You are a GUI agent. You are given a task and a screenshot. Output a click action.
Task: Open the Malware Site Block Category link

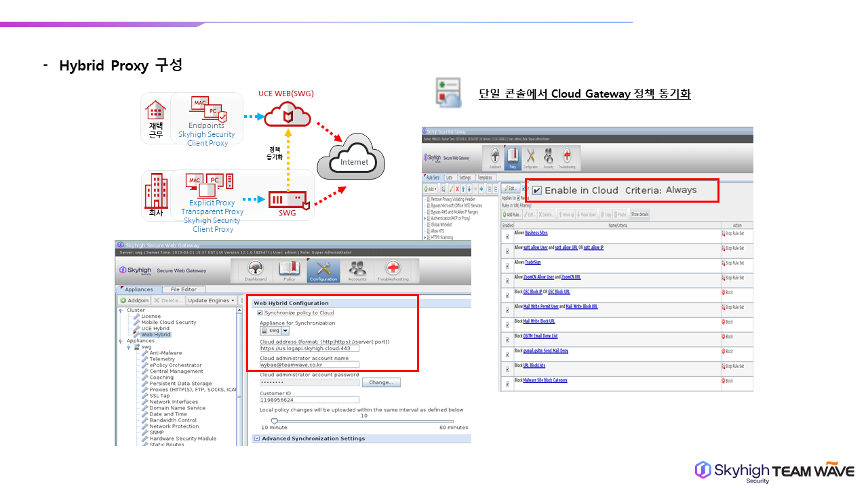point(545,380)
